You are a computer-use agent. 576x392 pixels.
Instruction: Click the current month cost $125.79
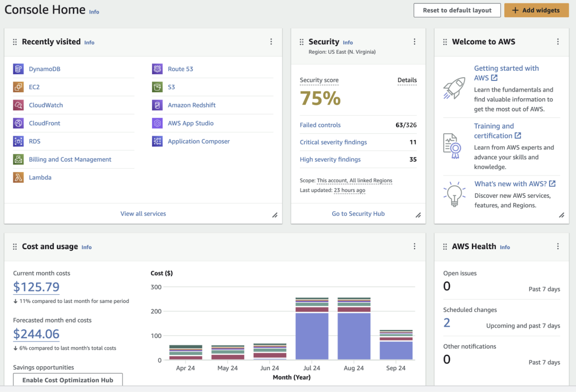36,287
